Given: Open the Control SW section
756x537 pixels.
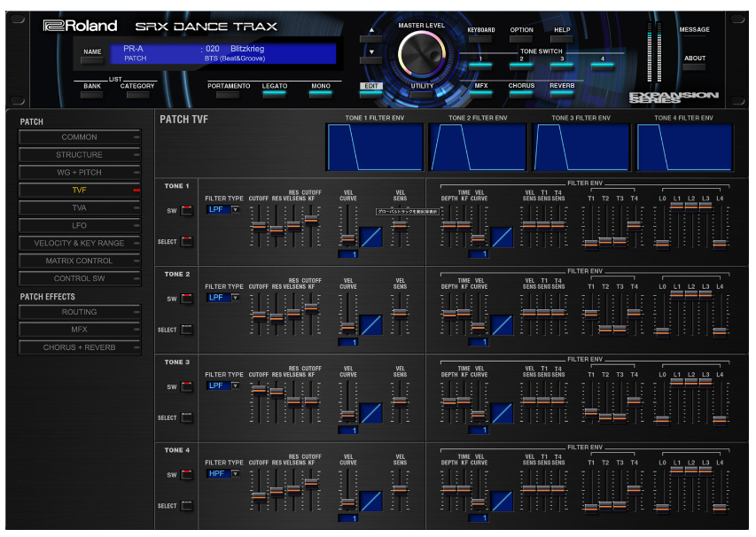Looking at the screenshot, I should [80, 278].
